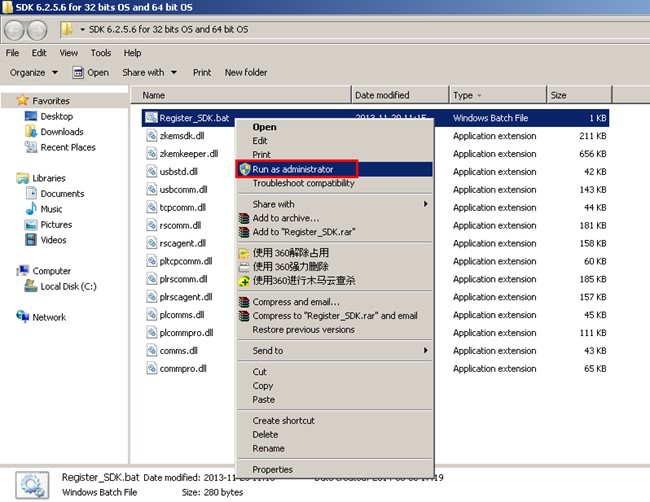Select the Music library in sidebar
650x502 pixels.
coord(51,209)
